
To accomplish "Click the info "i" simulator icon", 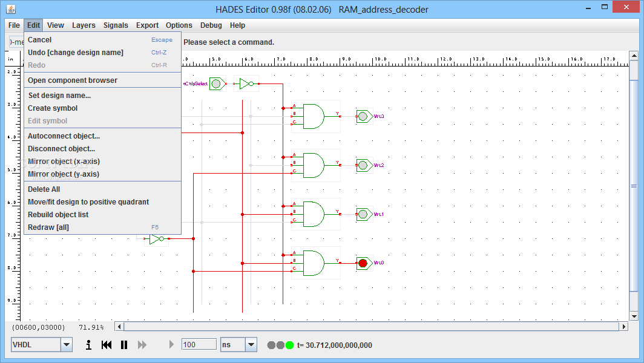I will (x=88, y=345).
